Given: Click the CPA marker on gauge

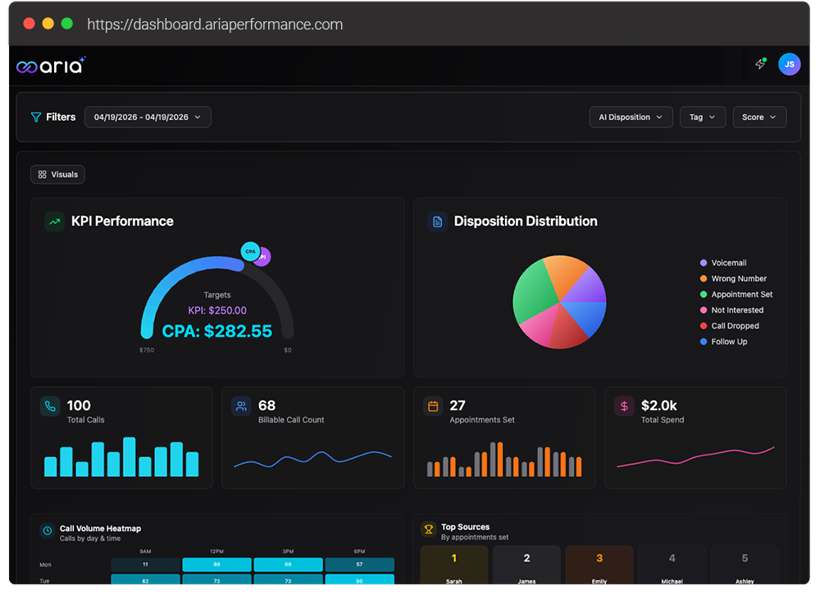Looking at the screenshot, I should pyautogui.click(x=250, y=251).
